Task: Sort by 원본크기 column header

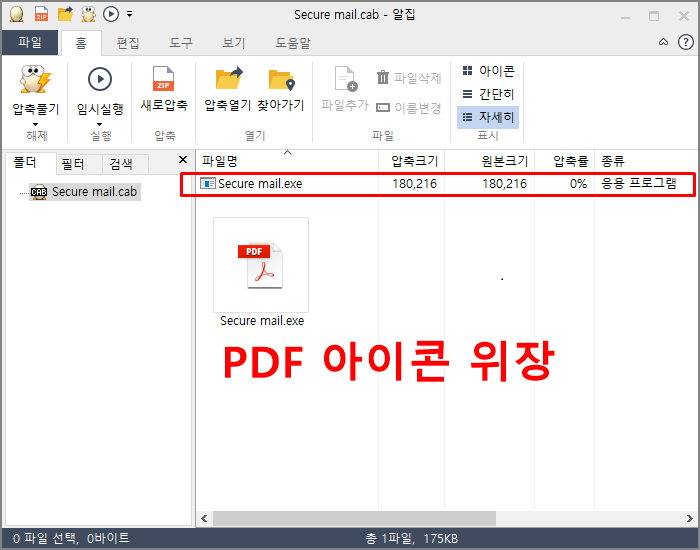Action: click(x=490, y=161)
